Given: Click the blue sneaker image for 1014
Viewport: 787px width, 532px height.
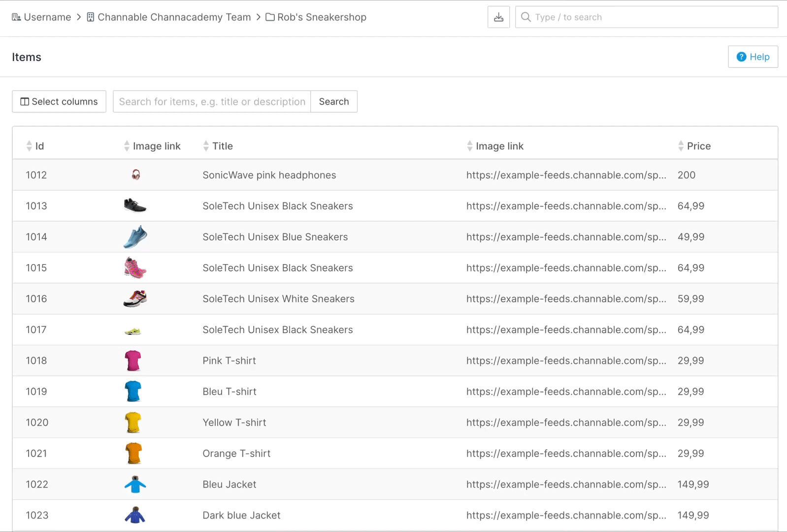Looking at the screenshot, I should [135, 237].
